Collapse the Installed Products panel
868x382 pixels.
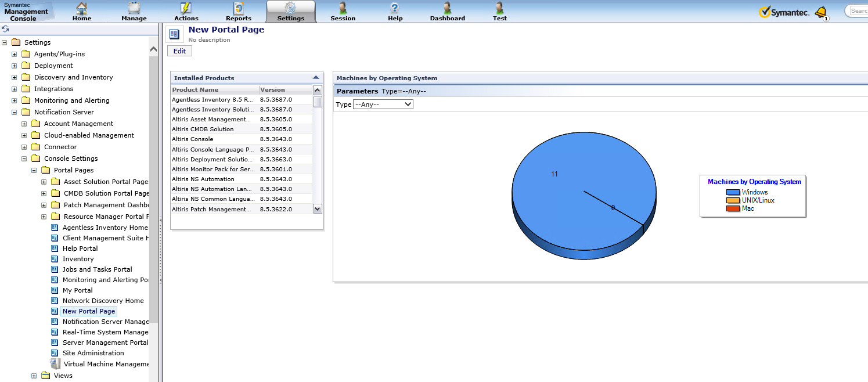coord(316,77)
